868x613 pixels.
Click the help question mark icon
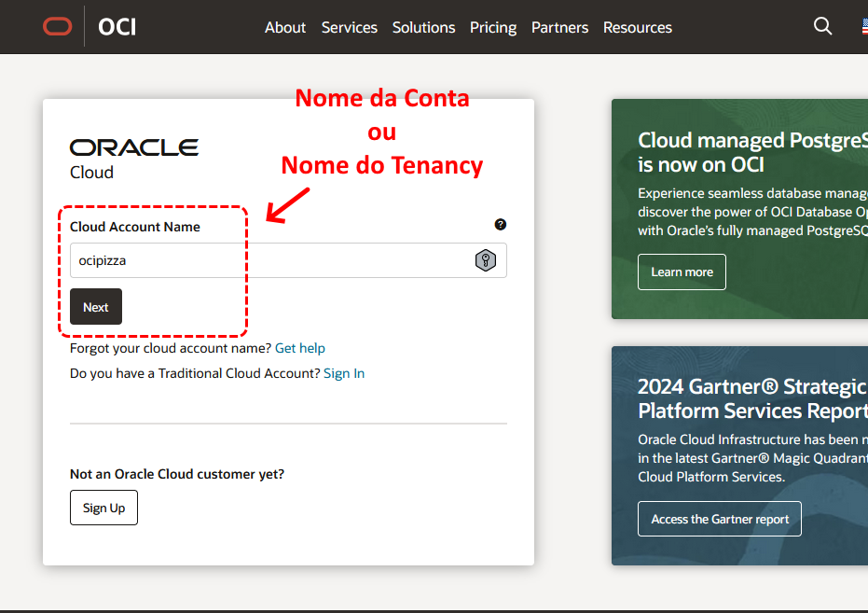[x=501, y=225]
